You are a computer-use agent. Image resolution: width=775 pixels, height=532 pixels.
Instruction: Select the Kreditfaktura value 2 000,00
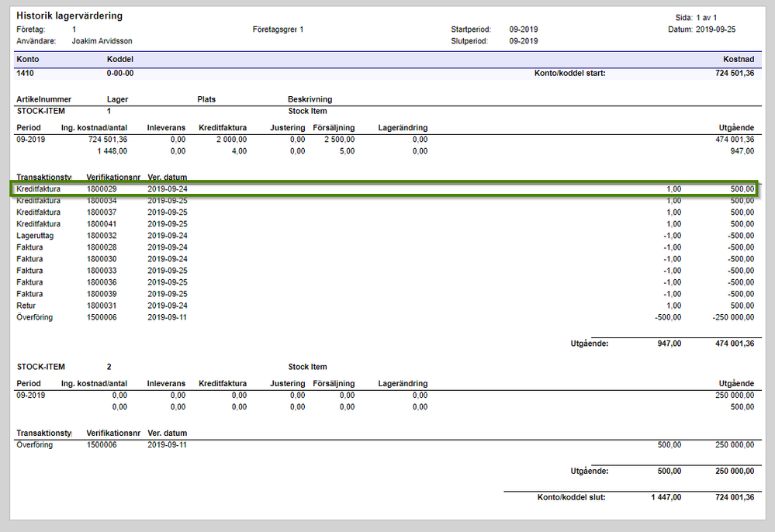point(231,140)
